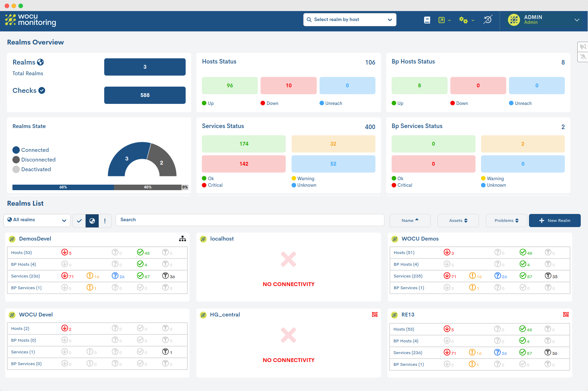Toggle the exclamation filter button in Realms List

pyautogui.click(x=105, y=221)
